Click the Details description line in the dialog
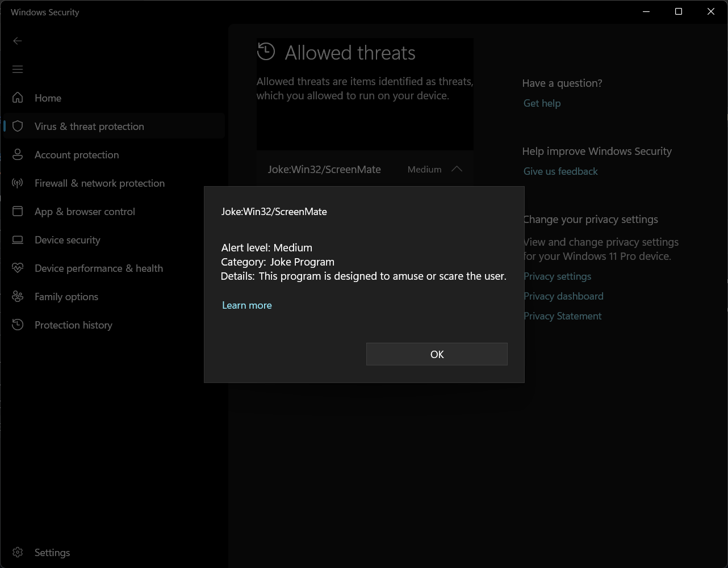This screenshot has width=728, height=568. click(x=363, y=276)
